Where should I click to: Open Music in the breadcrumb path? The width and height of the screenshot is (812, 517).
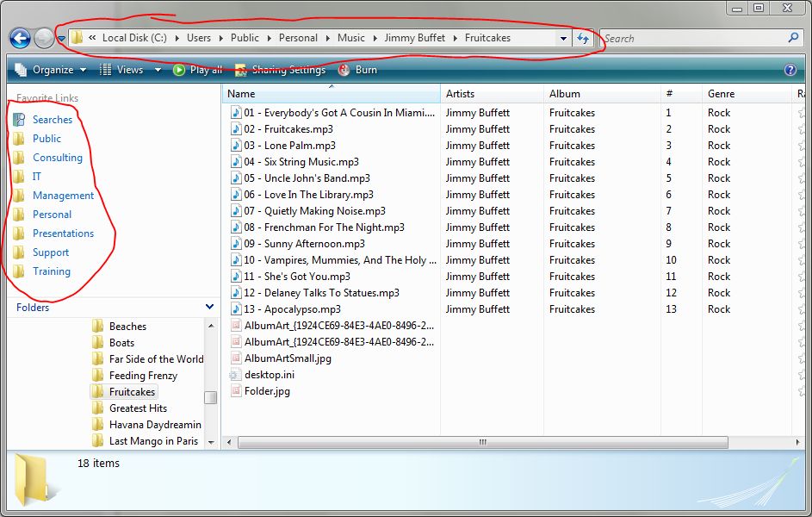[x=351, y=38]
